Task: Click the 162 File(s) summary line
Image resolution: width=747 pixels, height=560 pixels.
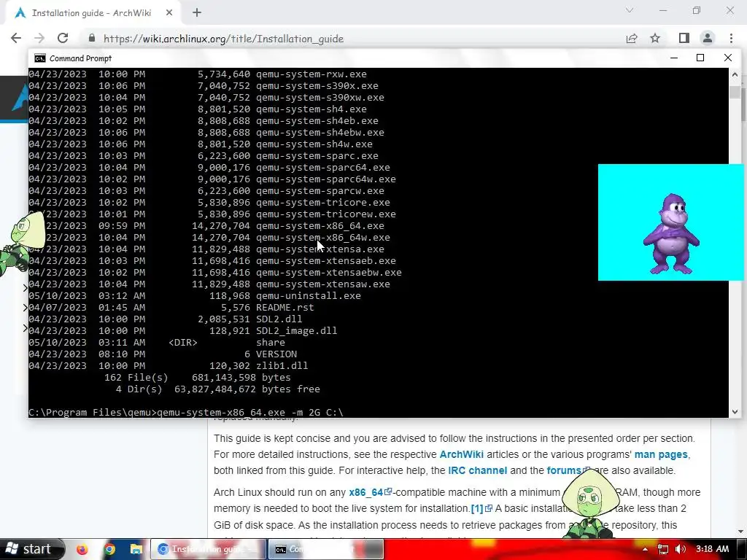Action: pos(197,378)
